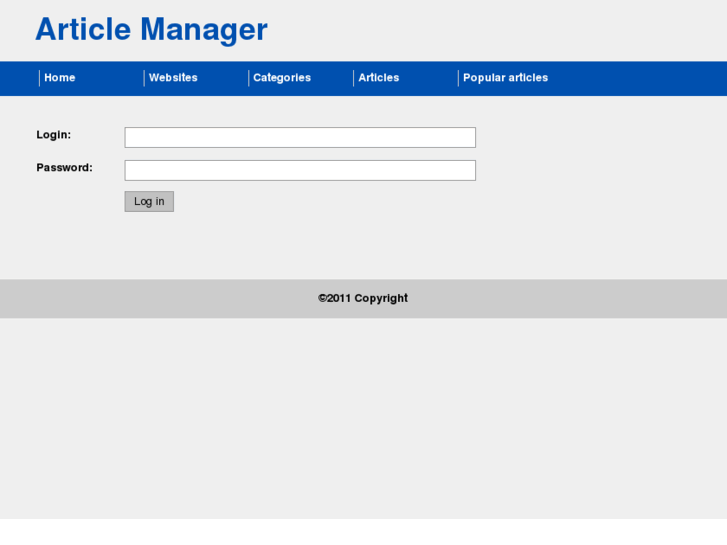Select the Articles navigation tab
Screen dimensions: 727x545
tap(379, 78)
